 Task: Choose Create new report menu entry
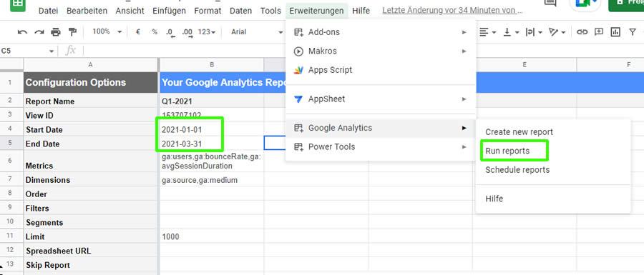(x=519, y=132)
